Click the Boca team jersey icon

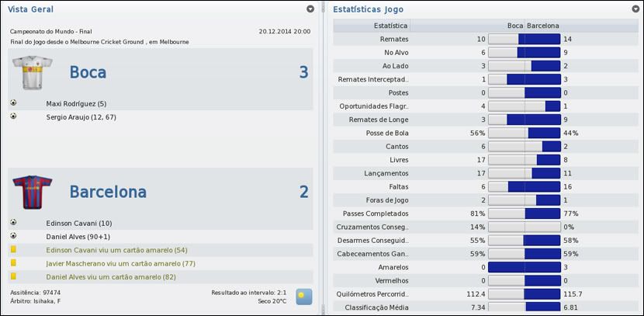click(32, 72)
